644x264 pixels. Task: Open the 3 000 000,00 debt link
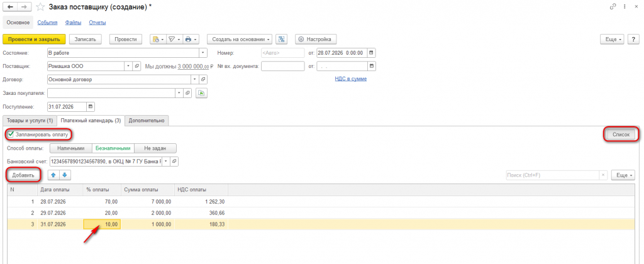point(193,66)
